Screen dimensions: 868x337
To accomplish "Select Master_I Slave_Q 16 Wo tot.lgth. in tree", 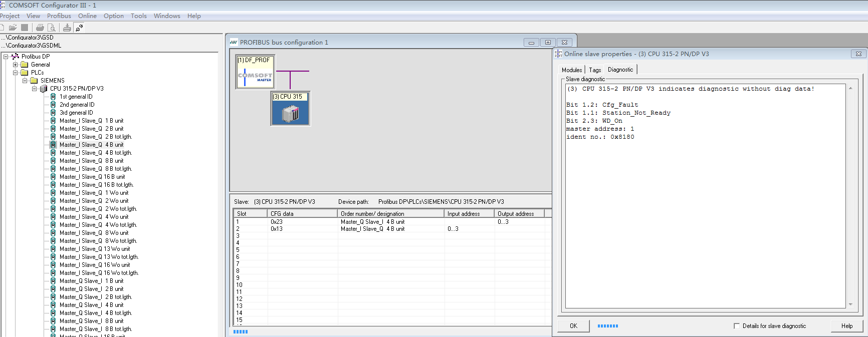I will 99,273.
